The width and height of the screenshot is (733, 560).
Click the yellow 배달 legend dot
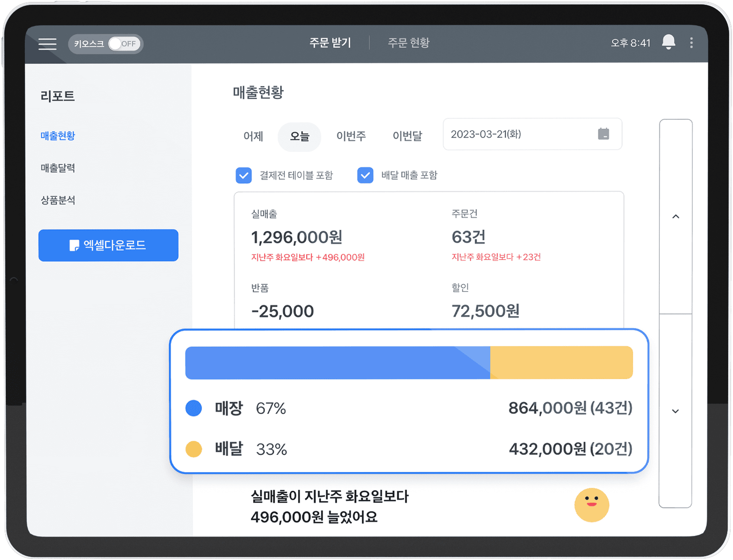tap(194, 449)
